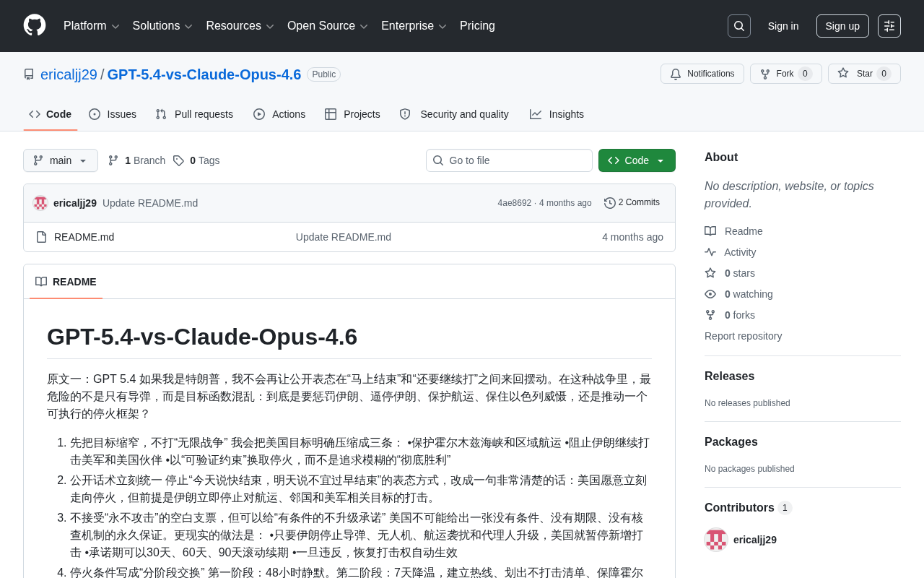Click the commit history clock icon
Screen dimensions: 924x578
[610, 203]
